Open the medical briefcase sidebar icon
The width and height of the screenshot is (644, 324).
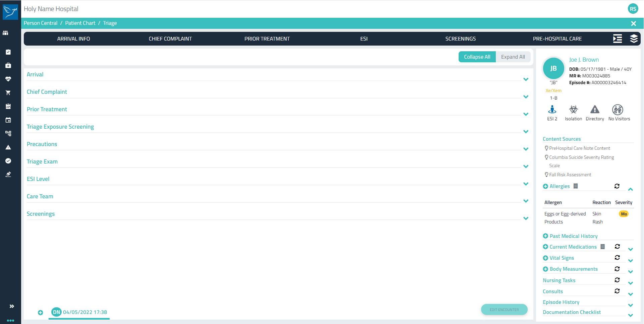[8, 65]
